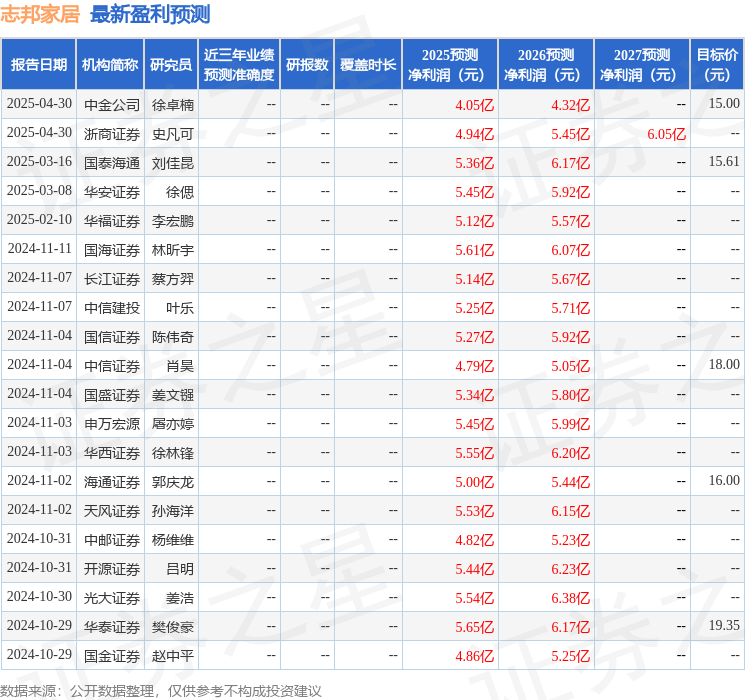Click the 报告日期 column header
The height and width of the screenshot is (700, 745).
tap(38, 65)
